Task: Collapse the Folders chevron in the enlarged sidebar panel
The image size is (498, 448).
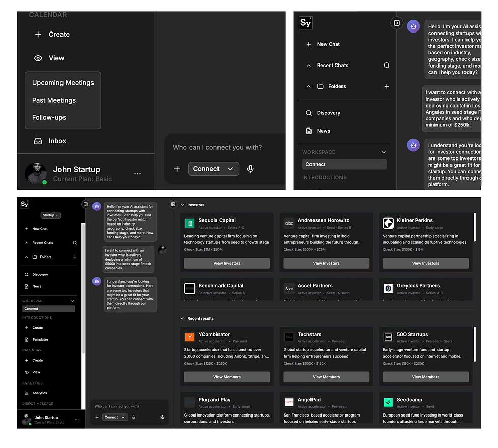Action: 309,87
